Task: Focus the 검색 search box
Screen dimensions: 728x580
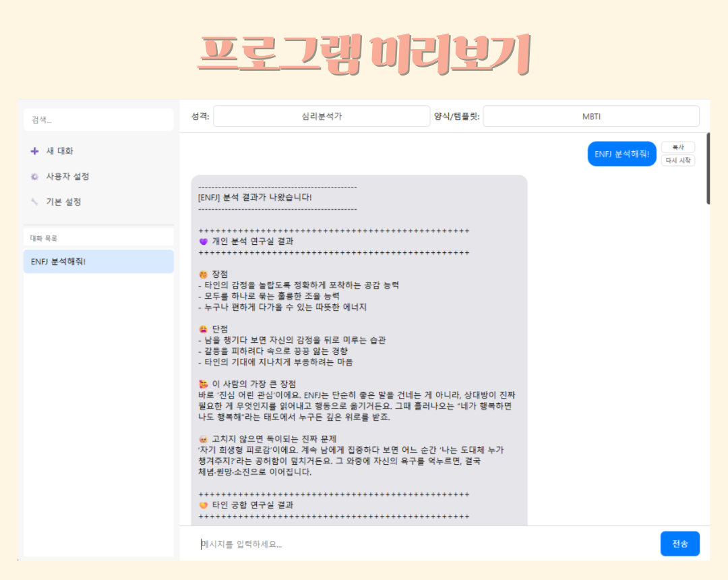Action: [98, 119]
